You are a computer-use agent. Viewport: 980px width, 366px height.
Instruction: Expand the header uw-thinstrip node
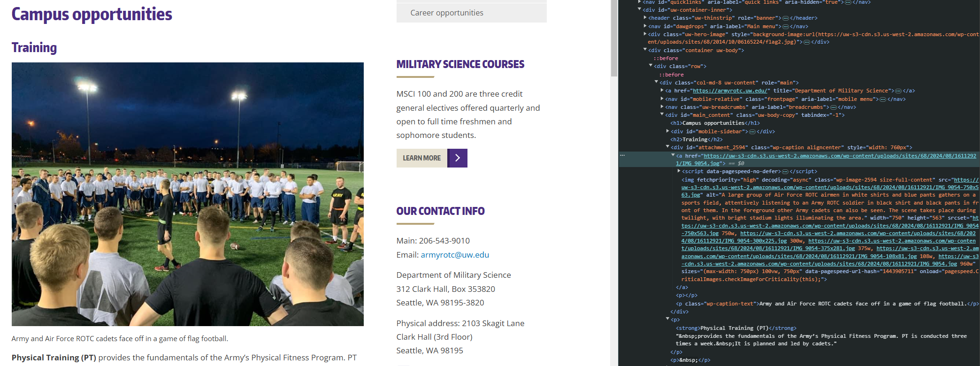(645, 18)
